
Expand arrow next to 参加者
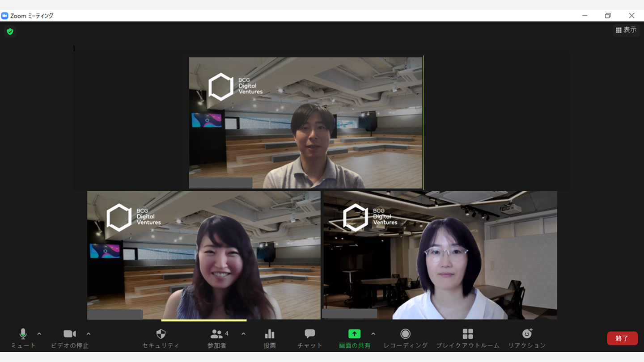(x=243, y=334)
